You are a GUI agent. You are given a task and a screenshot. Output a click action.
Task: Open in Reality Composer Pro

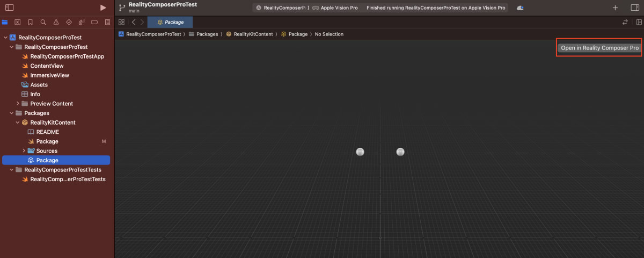pyautogui.click(x=599, y=48)
